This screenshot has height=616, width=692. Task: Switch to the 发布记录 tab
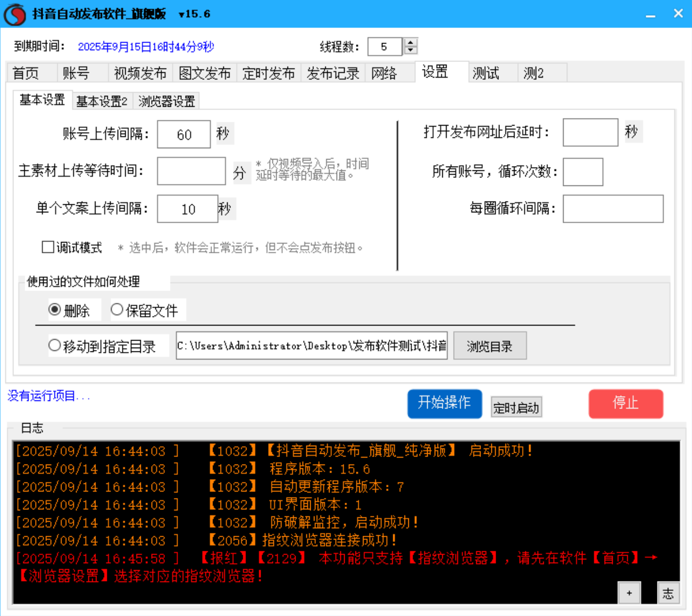pos(333,73)
